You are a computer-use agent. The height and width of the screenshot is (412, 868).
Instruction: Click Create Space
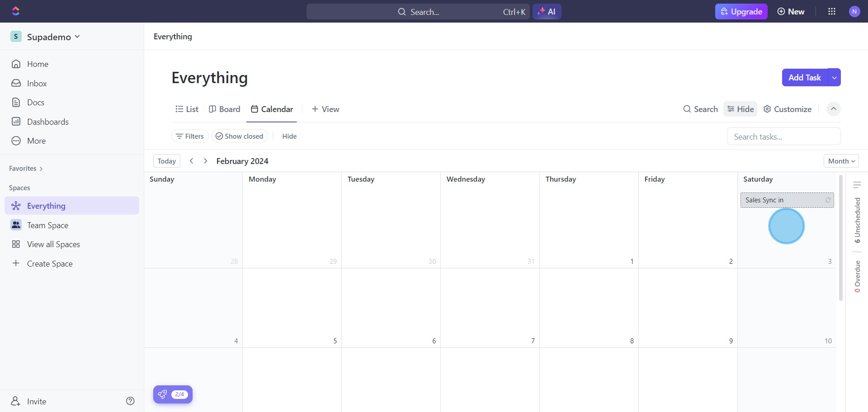pyautogui.click(x=72, y=263)
